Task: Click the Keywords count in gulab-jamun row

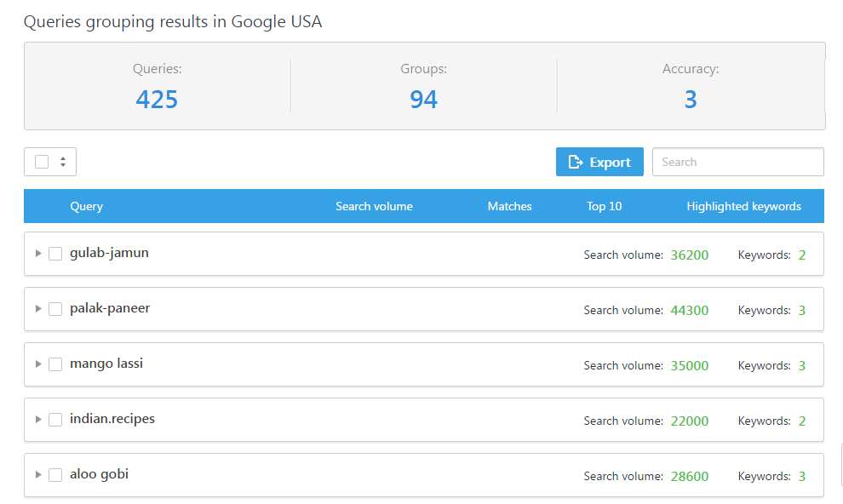Action: click(801, 255)
